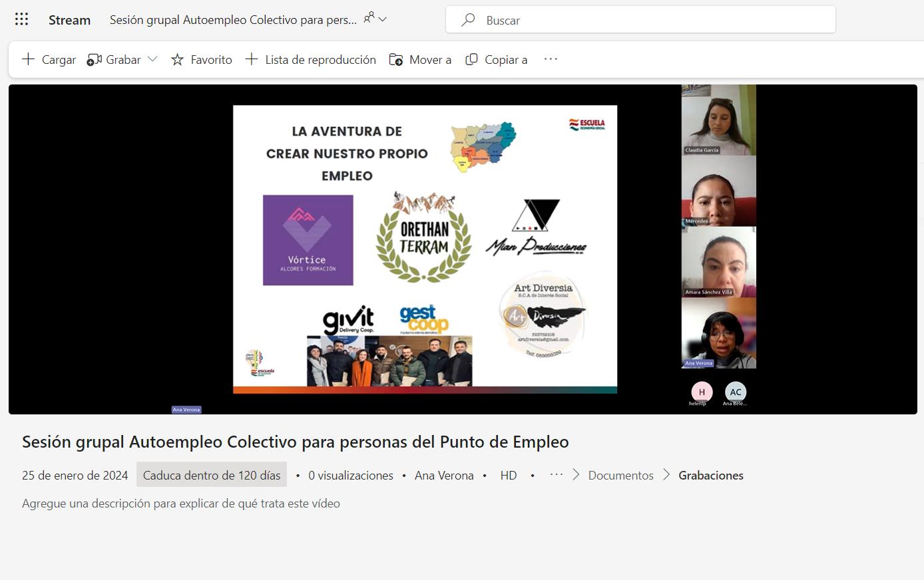Click the Buscar search field

(640, 20)
